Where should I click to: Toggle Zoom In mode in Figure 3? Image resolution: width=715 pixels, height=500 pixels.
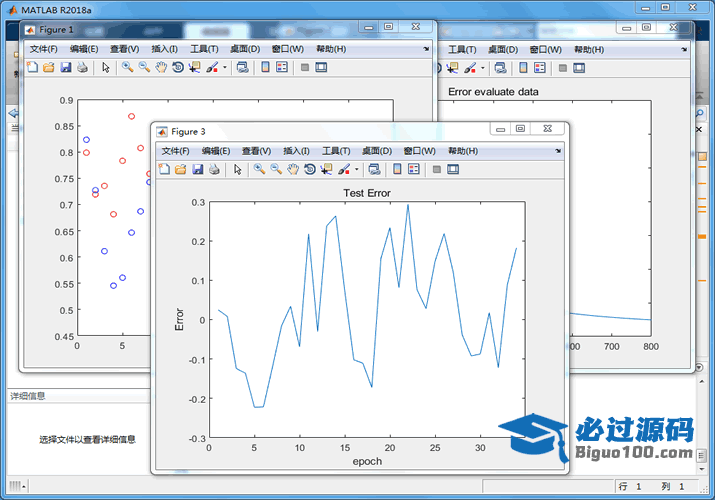[260, 170]
